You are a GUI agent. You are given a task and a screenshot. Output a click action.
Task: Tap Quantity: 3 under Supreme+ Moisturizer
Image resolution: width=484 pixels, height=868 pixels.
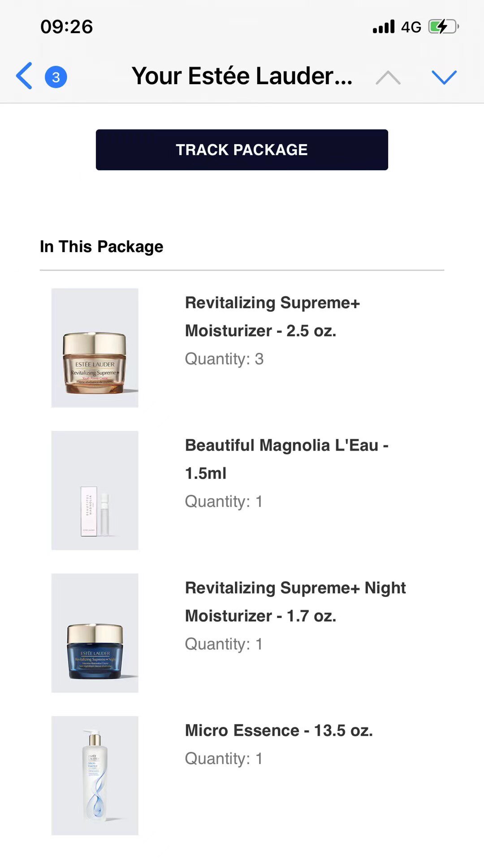[x=224, y=359]
